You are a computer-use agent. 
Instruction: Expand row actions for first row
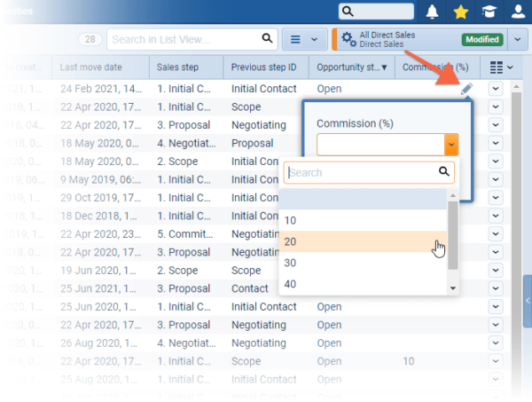point(495,88)
